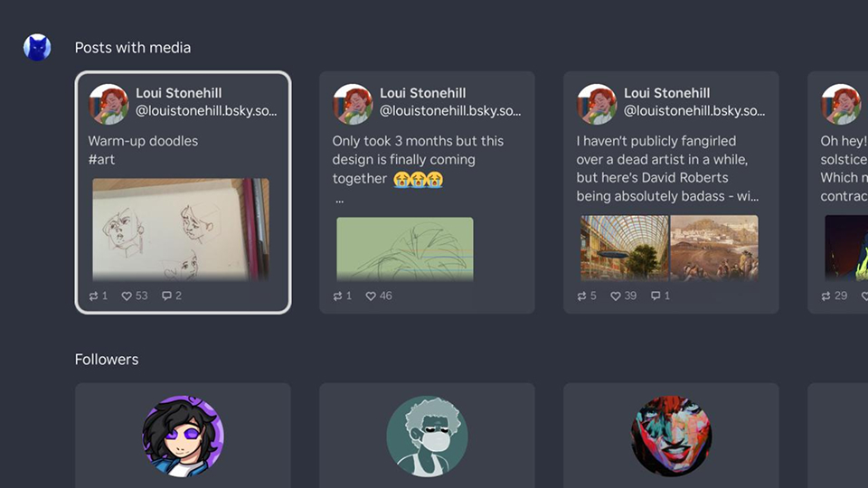Open the green design sketch image
This screenshot has height=488, width=868.
tap(405, 249)
